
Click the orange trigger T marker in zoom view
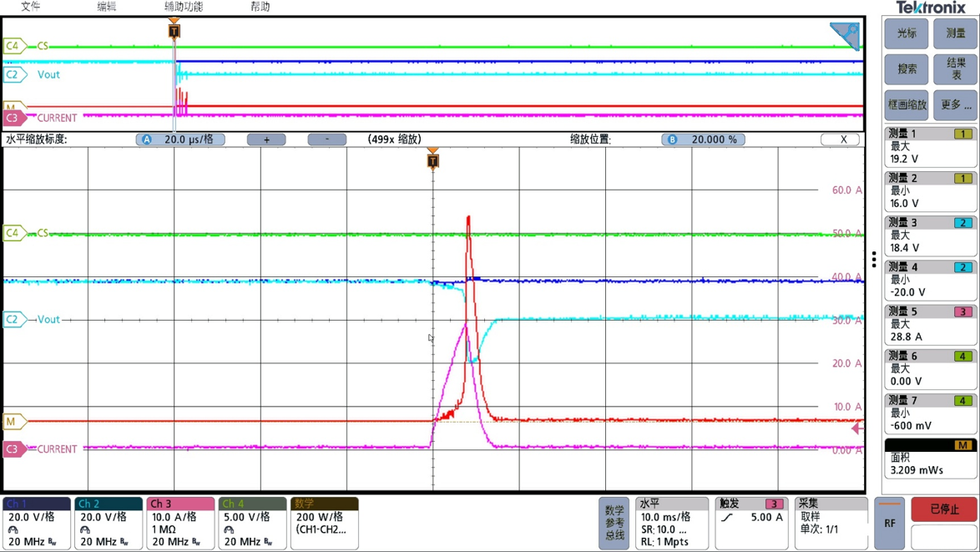pyautogui.click(x=432, y=160)
